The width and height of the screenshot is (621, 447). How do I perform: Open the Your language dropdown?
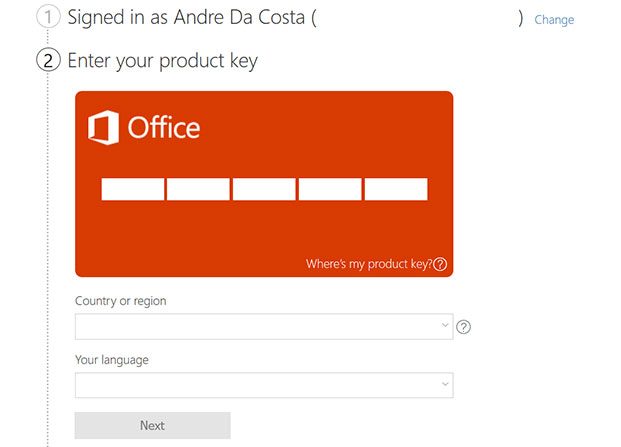[x=264, y=385]
